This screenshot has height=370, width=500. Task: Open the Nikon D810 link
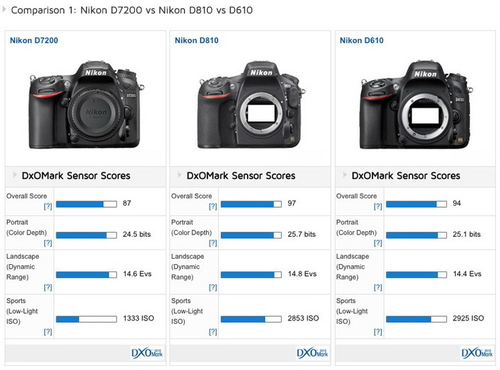(x=197, y=41)
